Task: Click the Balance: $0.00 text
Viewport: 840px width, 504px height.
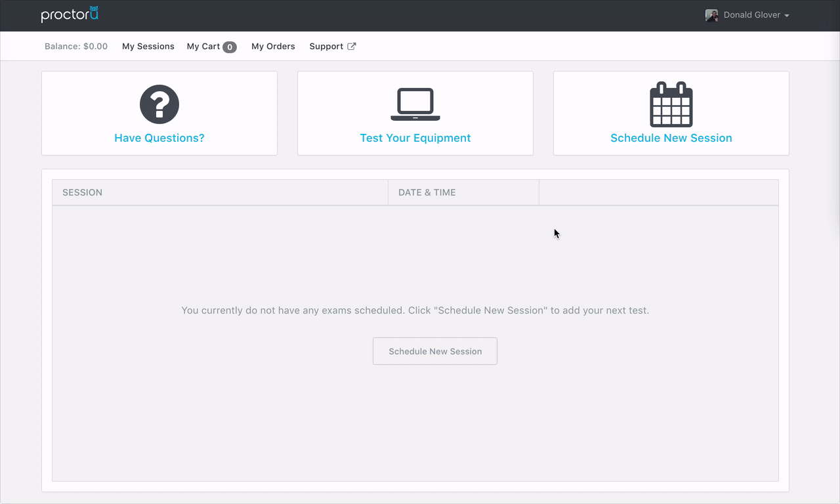Action: click(76, 47)
